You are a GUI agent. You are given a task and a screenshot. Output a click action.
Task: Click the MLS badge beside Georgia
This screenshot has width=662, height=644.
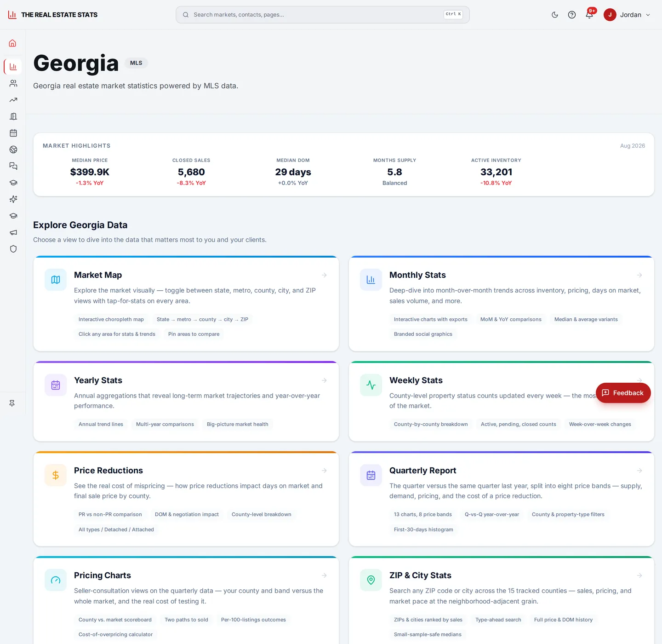point(136,63)
